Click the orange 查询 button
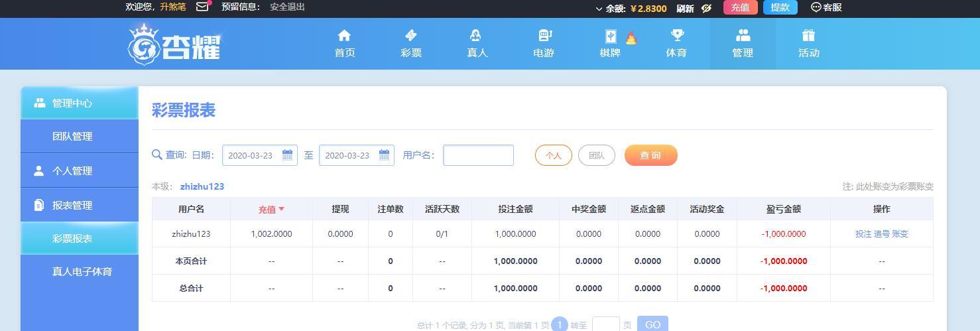Screen dimensions: 980x331 coord(650,155)
